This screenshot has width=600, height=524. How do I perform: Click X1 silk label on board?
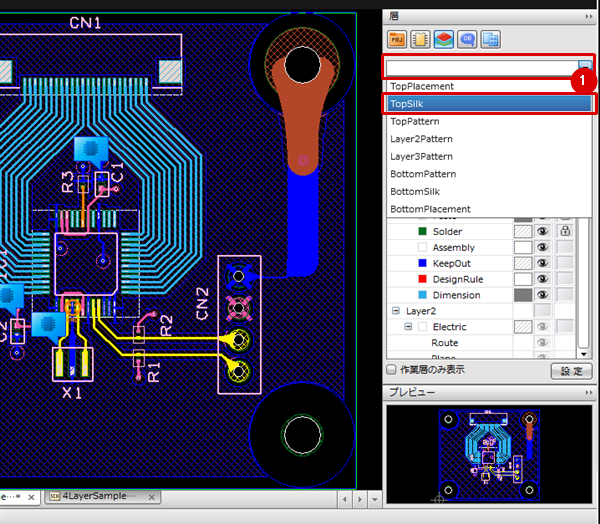pos(72,393)
